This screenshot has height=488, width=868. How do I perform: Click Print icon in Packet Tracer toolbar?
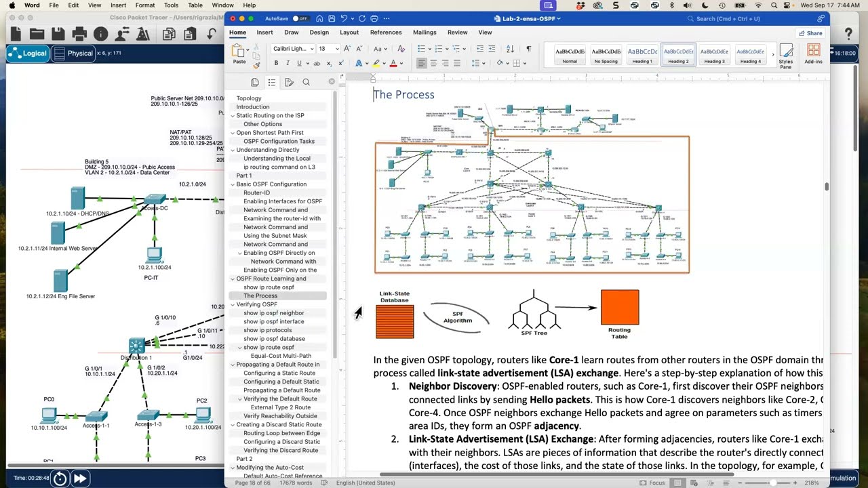[79, 33]
